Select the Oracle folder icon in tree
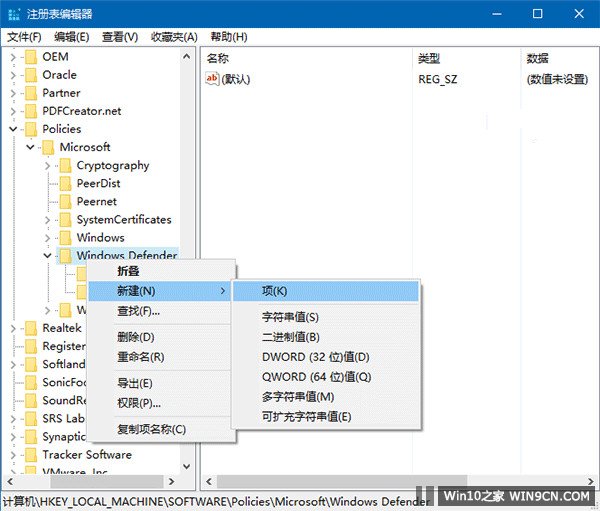600x511 pixels. (30, 75)
